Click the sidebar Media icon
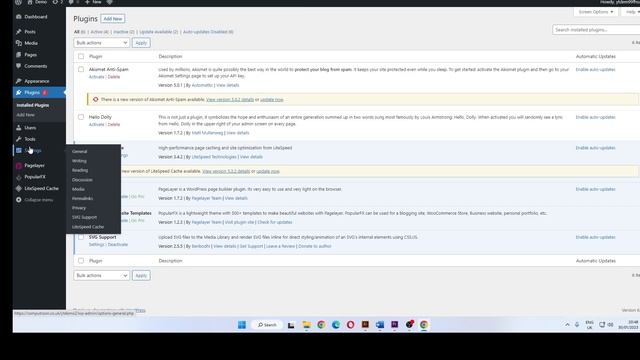The width and height of the screenshot is (640, 360). coord(18,43)
